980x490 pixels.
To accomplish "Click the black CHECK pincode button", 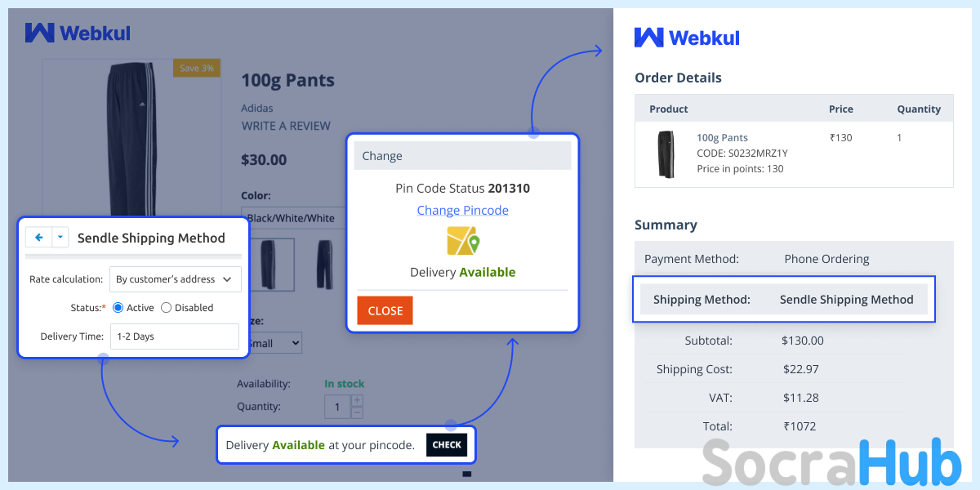I will pos(447,445).
